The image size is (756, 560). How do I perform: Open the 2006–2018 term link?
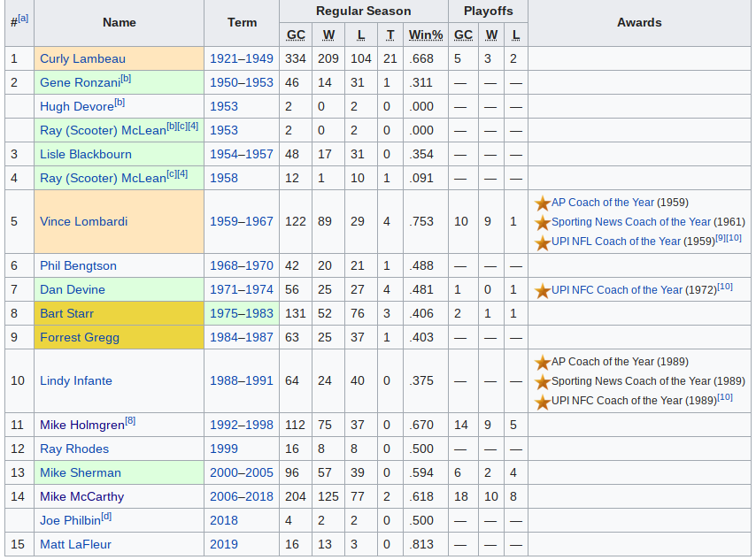(242, 497)
